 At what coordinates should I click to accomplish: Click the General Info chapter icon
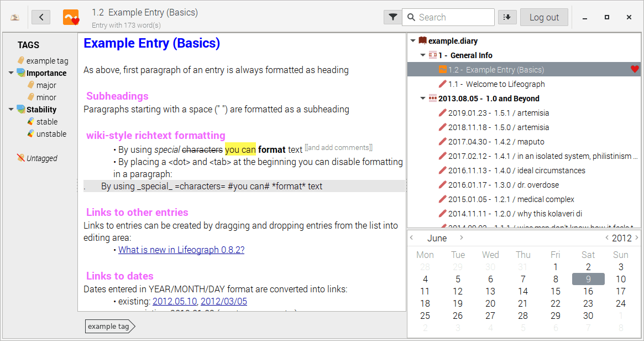432,55
